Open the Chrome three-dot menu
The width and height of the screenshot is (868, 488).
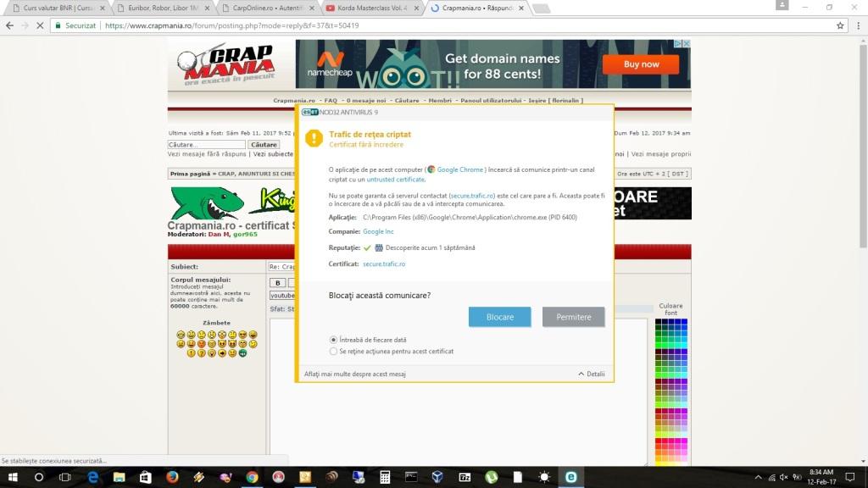[x=859, y=25]
